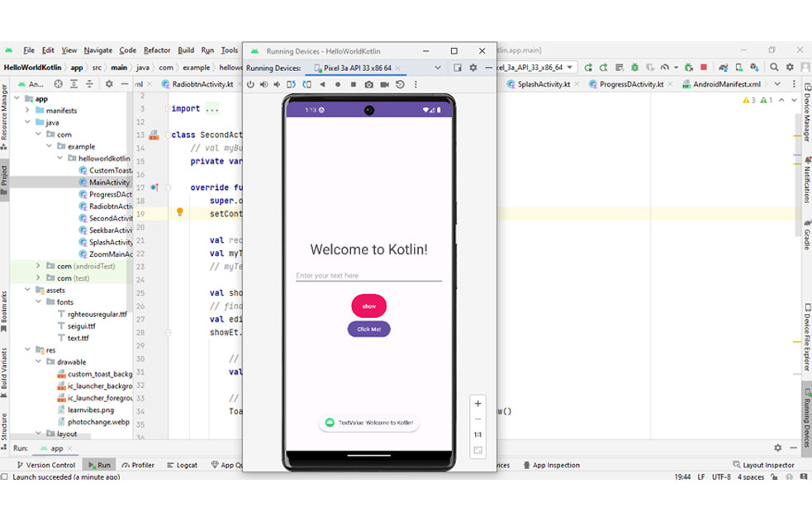Click the Enter your text here field
812x507 pixels.
368,276
